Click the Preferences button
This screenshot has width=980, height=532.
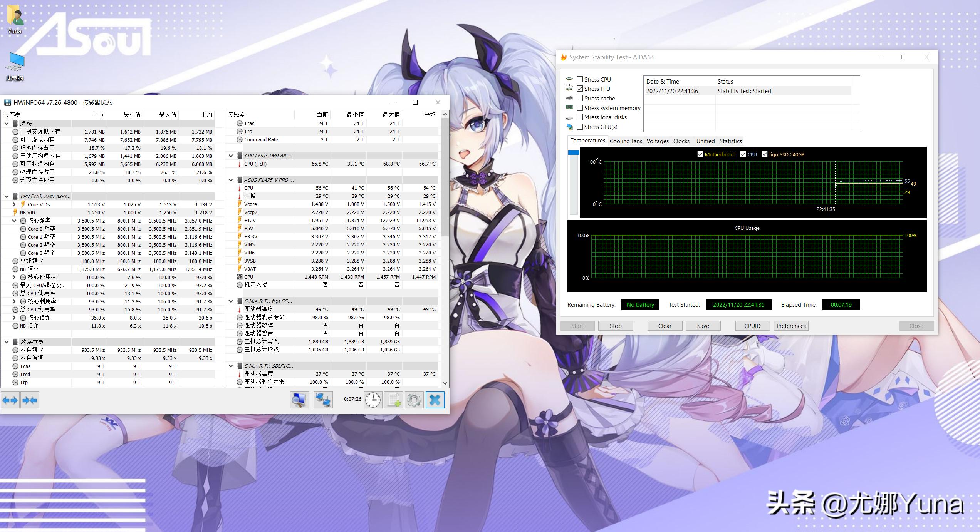pyautogui.click(x=791, y=326)
